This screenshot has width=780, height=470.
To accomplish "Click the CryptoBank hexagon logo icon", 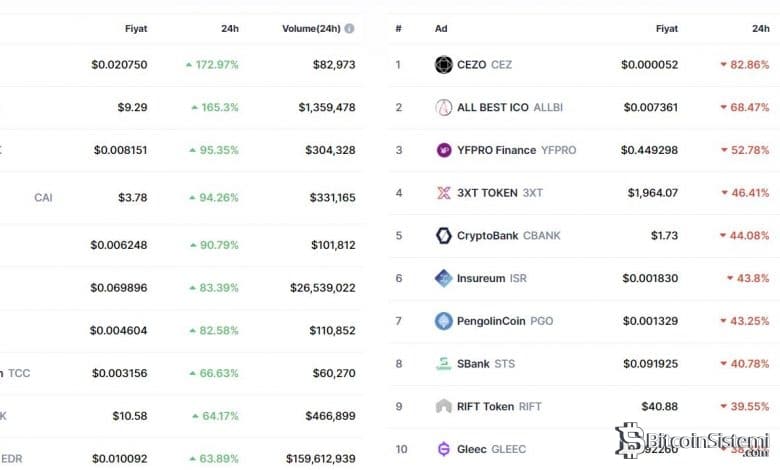I will coord(444,236).
